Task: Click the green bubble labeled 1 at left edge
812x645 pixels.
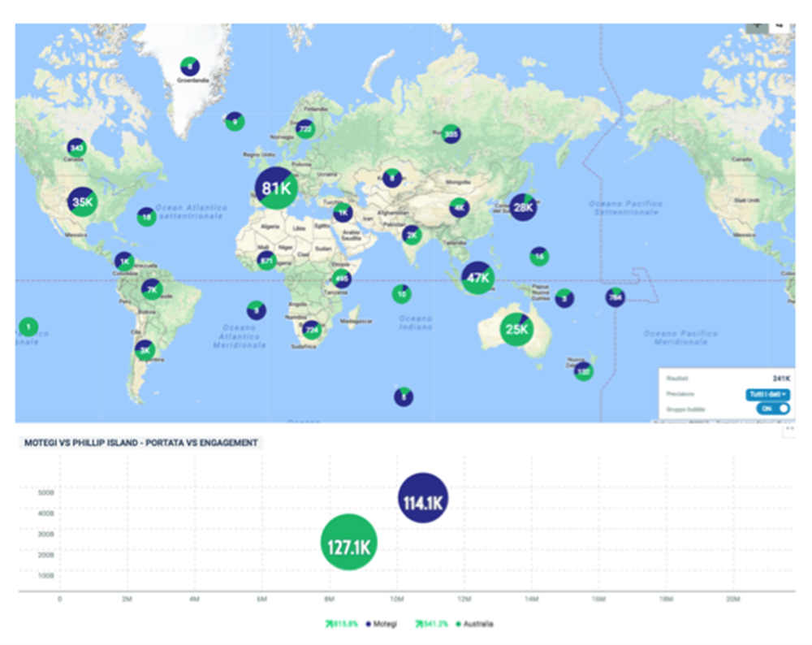Action: tap(28, 327)
